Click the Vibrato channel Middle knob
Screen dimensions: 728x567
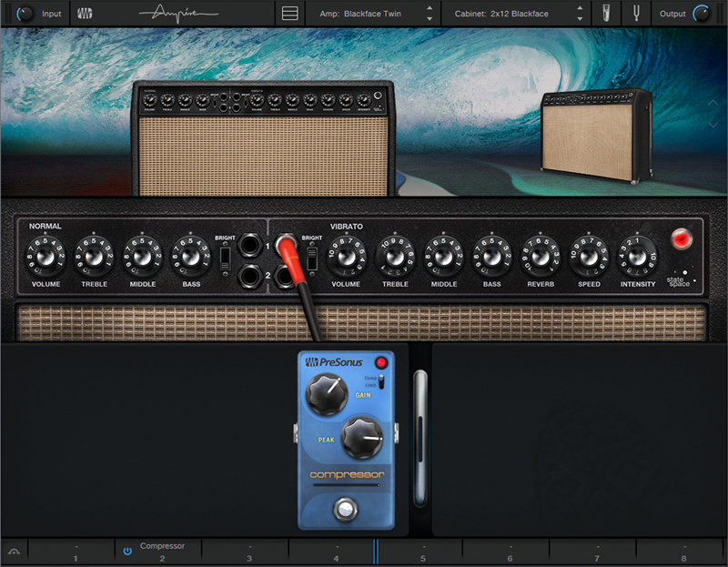(443, 257)
